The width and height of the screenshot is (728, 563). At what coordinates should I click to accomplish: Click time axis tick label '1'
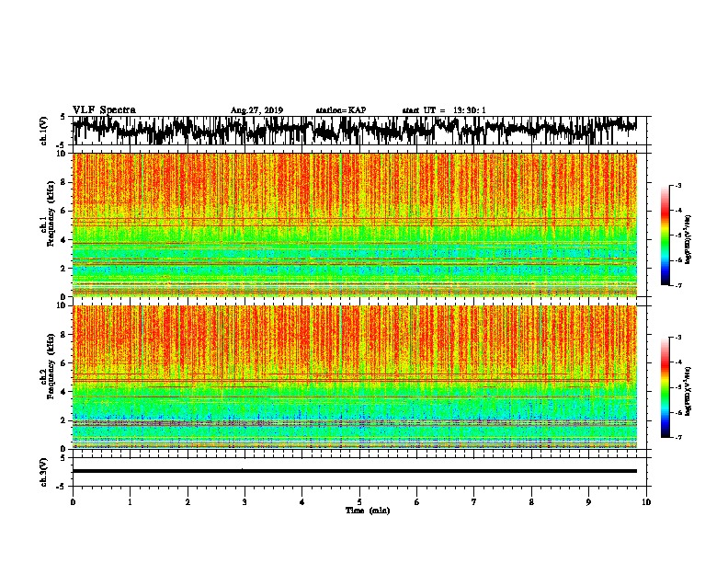(130, 502)
